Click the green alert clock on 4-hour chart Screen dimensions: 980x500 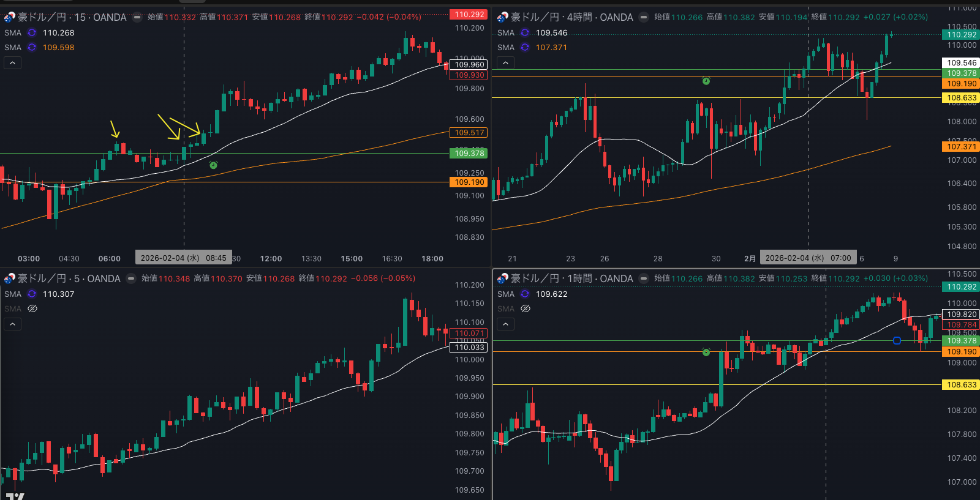click(706, 81)
